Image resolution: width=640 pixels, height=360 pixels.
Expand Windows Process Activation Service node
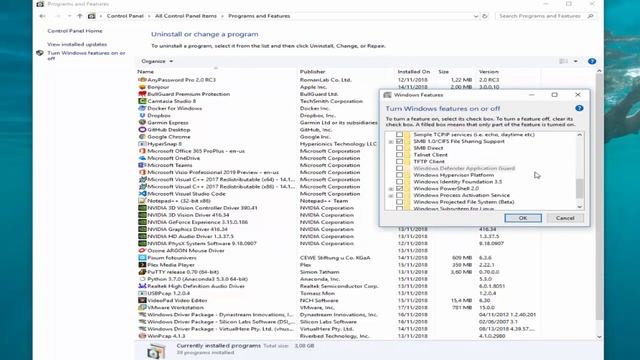[x=391, y=196]
